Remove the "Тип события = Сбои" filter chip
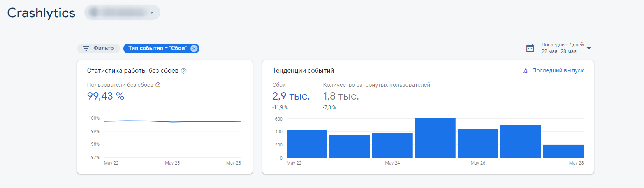 coord(194,49)
